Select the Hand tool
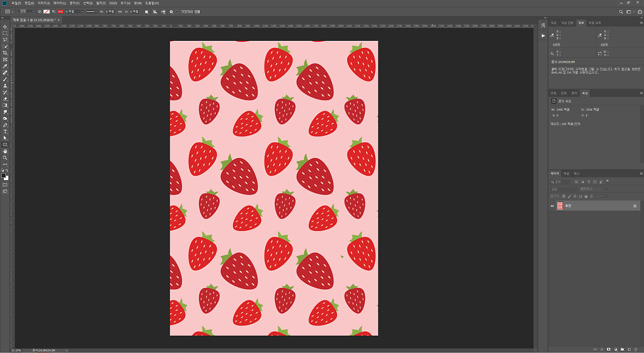The image size is (644, 353). (5, 151)
